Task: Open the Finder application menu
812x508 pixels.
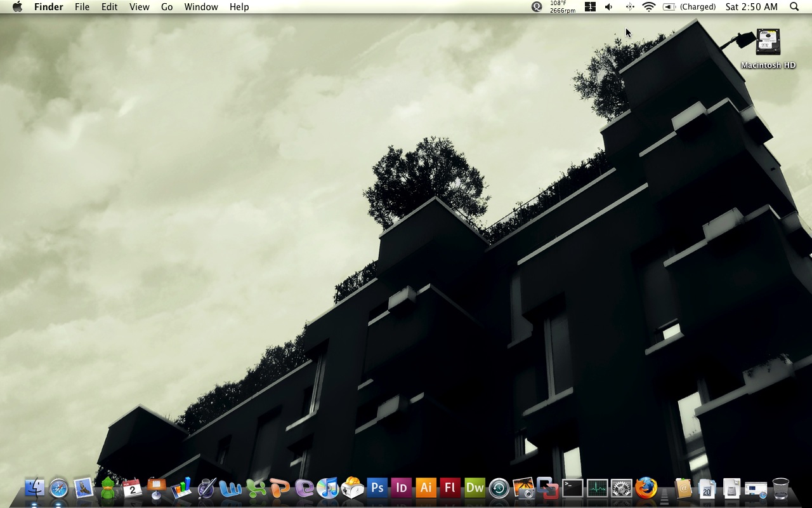Action: coord(49,7)
